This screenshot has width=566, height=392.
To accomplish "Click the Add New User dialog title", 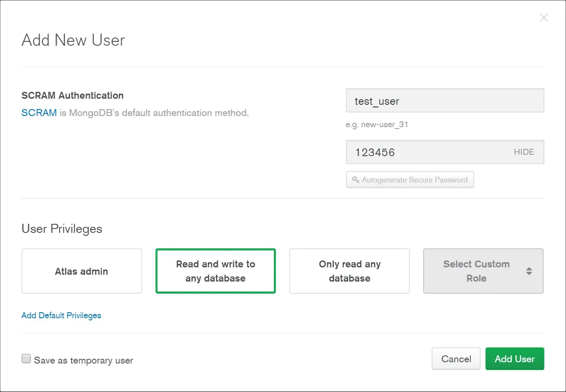I will point(73,40).
